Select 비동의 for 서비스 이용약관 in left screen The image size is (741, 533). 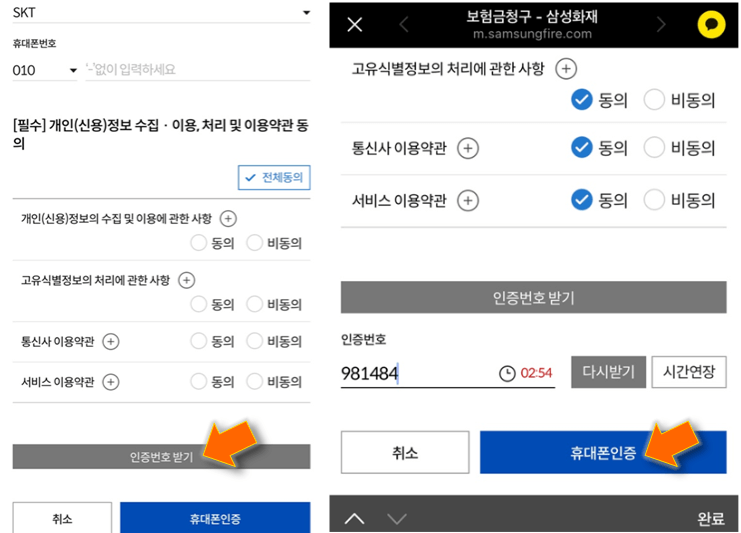(x=254, y=381)
